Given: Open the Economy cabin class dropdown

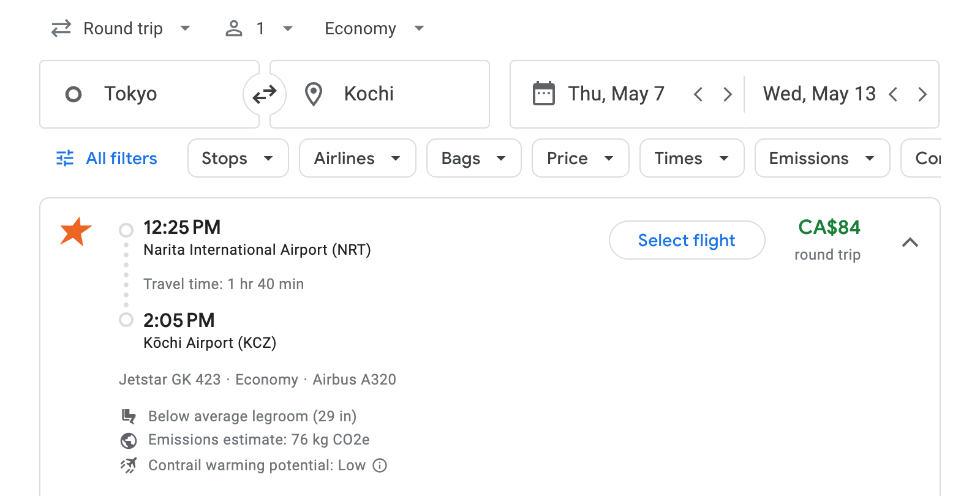Looking at the screenshot, I should [x=372, y=28].
